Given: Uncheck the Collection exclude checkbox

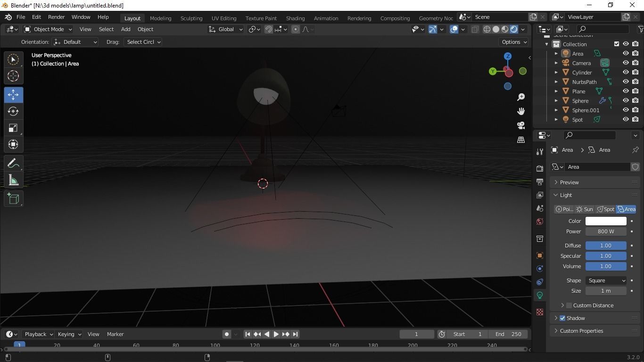Looking at the screenshot, I should pyautogui.click(x=617, y=44).
